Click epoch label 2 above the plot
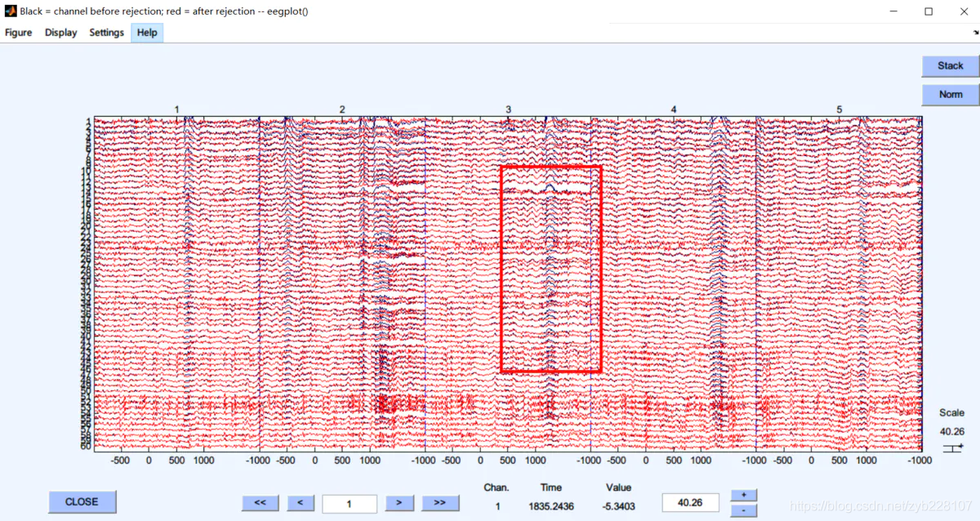The width and height of the screenshot is (980, 521). [342, 109]
